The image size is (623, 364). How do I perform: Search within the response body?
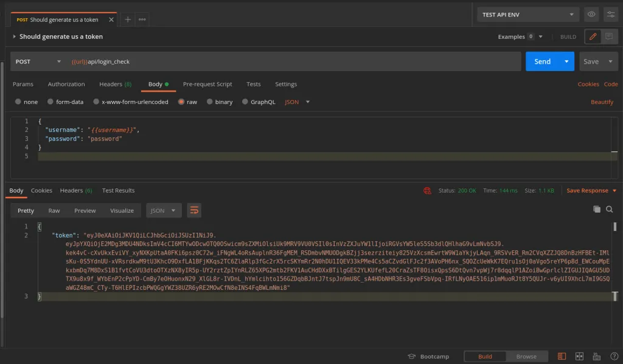tap(610, 209)
